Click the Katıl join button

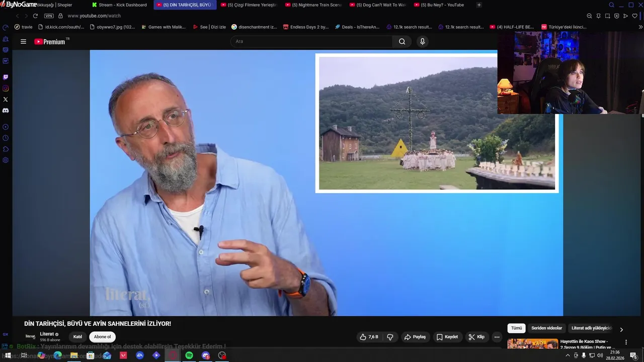click(x=77, y=337)
